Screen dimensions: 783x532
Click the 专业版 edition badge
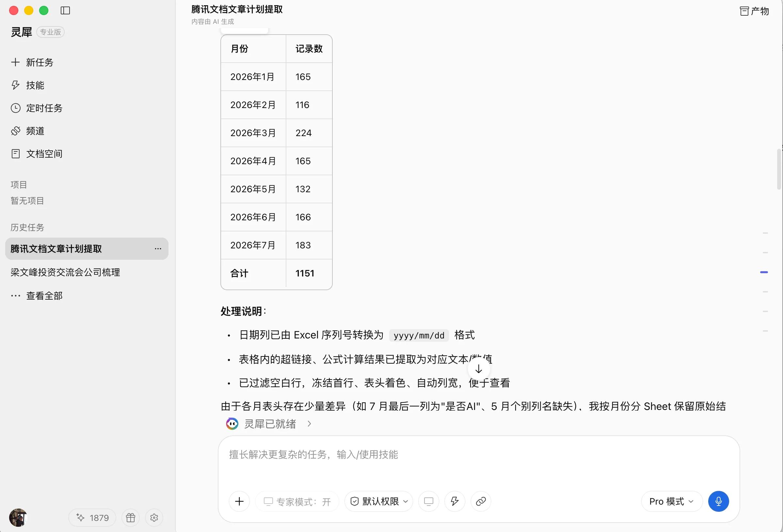point(51,32)
